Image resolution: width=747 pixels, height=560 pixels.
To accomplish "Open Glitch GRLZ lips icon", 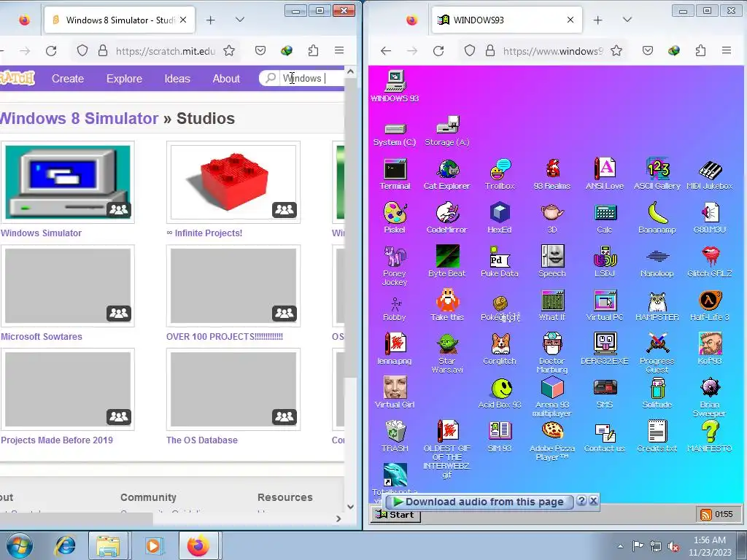I will click(709, 262).
